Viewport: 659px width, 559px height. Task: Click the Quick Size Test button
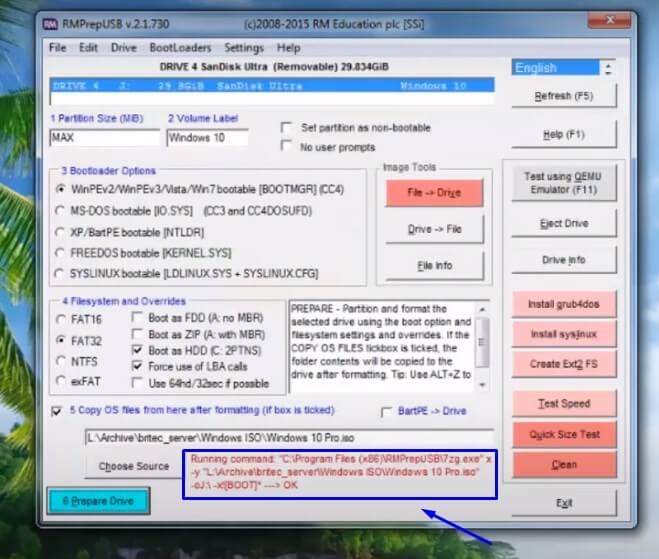[564, 435]
